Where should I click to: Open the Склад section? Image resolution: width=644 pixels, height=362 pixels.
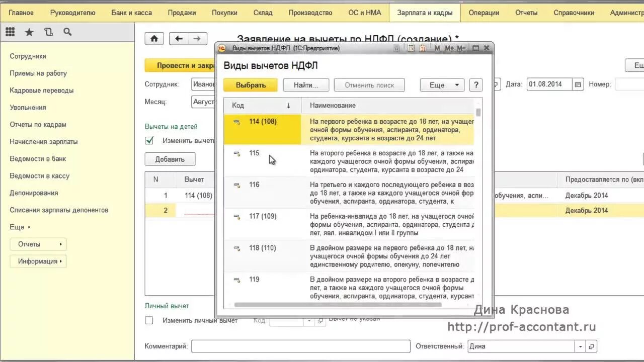pos(263,13)
